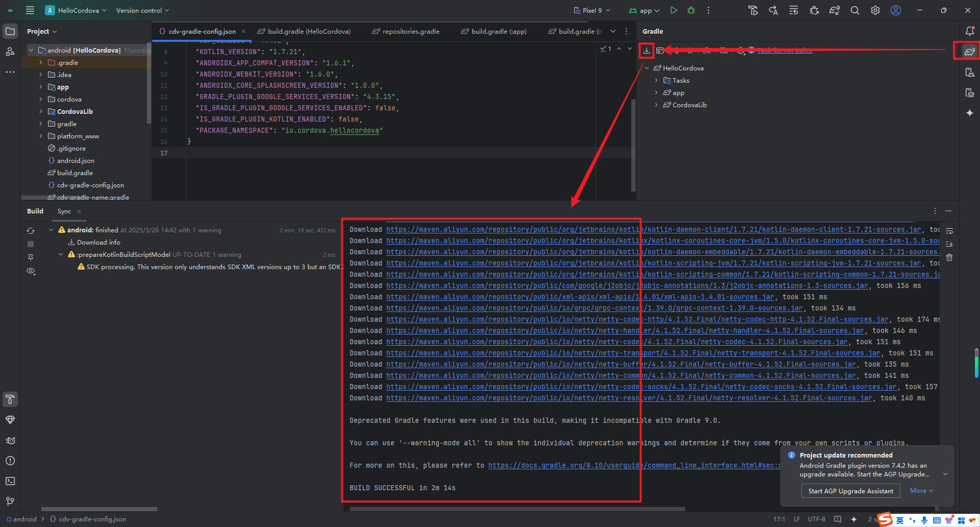Sync project with Gradle files from top toolbar
980x527 pixels.
835,10
